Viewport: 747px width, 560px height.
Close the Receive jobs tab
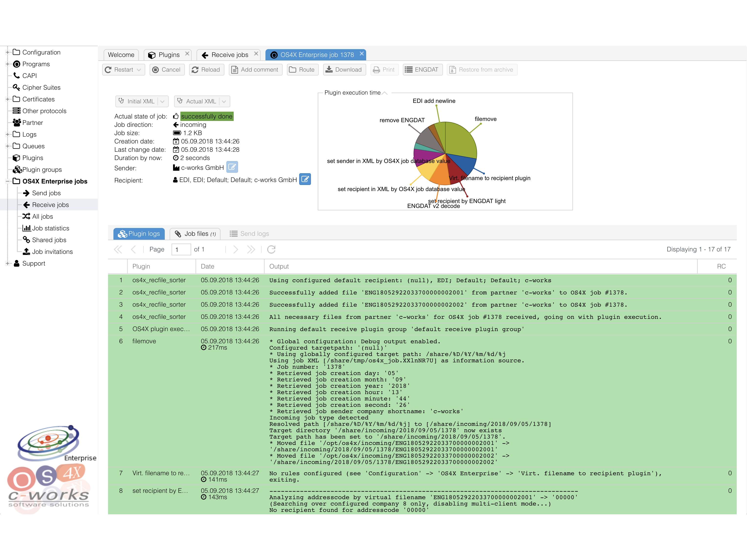point(256,54)
